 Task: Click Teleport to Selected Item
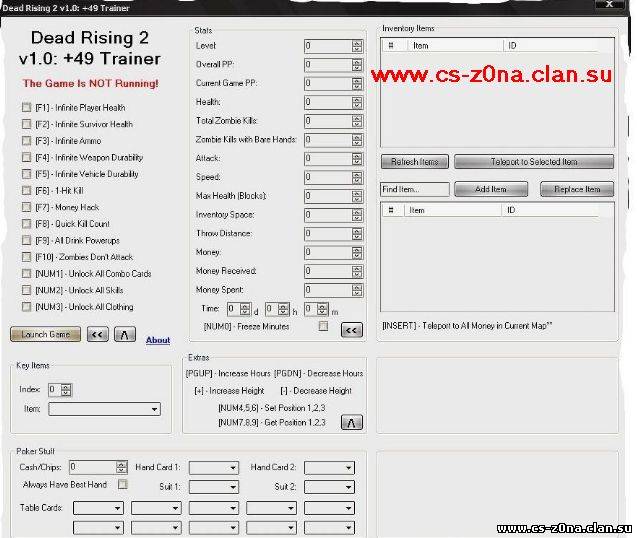pos(534,162)
